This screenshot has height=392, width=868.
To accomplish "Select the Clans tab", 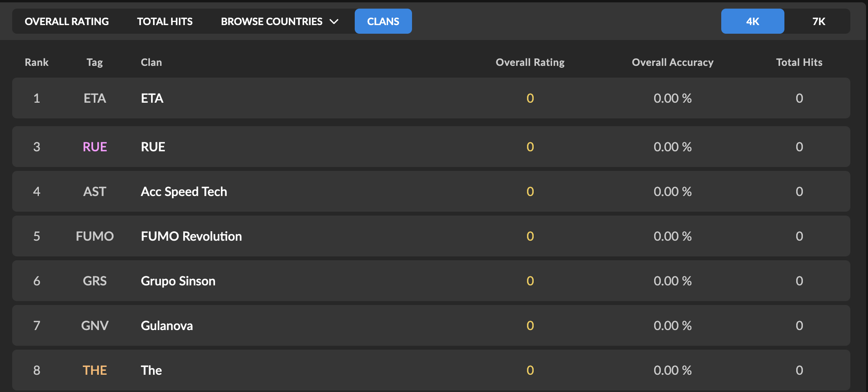I will pos(383,22).
